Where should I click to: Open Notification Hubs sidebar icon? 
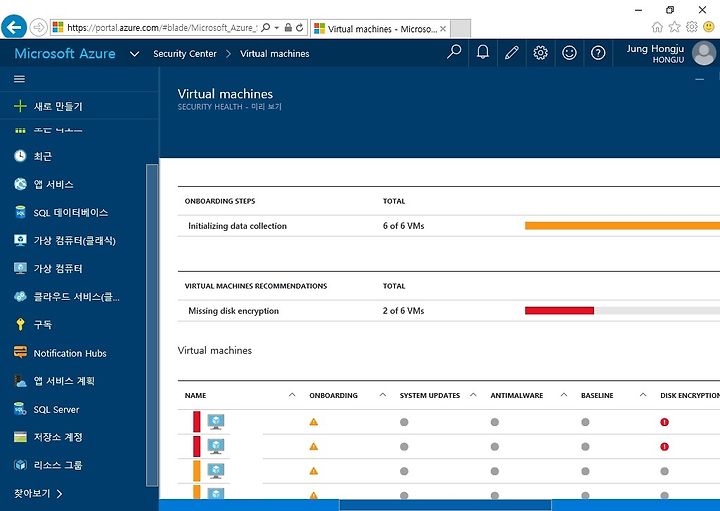click(20, 353)
